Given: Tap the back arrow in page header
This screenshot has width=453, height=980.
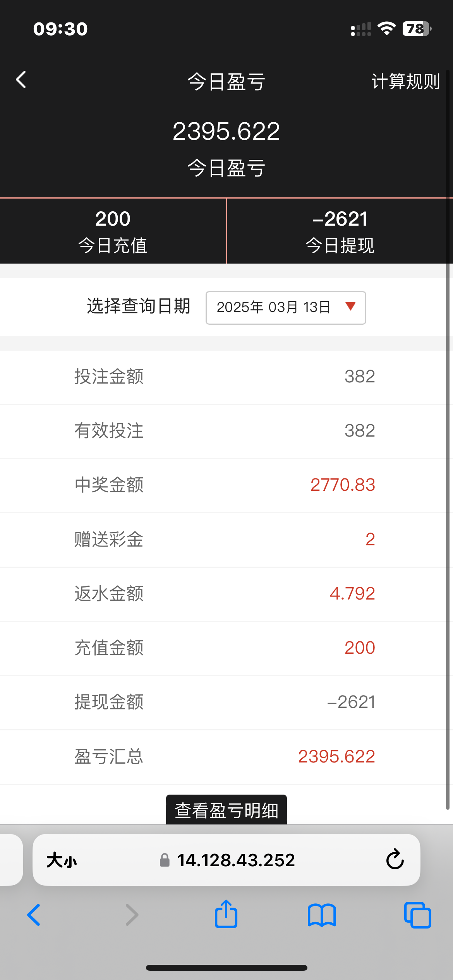Looking at the screenshot, I should [x=21, y=80].
